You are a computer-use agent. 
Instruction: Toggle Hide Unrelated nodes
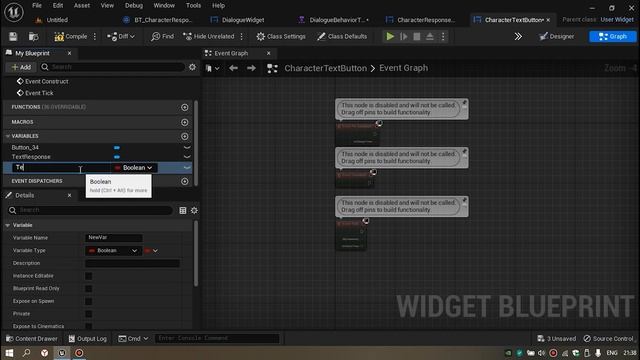[x=209, y=36]
